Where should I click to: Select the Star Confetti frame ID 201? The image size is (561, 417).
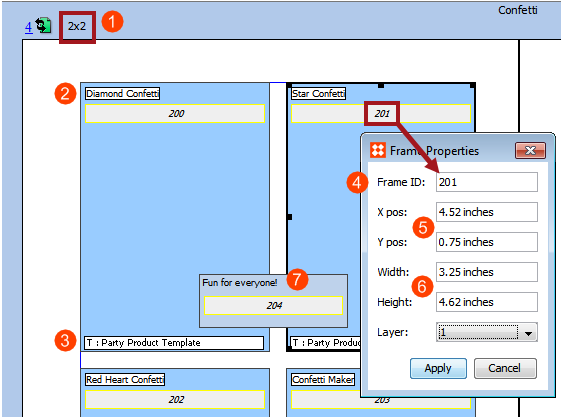click(x=382, y=114)
